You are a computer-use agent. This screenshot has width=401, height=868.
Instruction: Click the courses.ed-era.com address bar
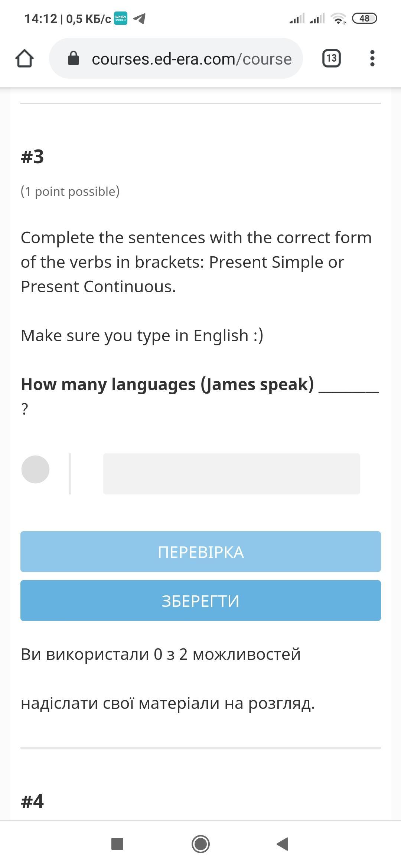176,58
